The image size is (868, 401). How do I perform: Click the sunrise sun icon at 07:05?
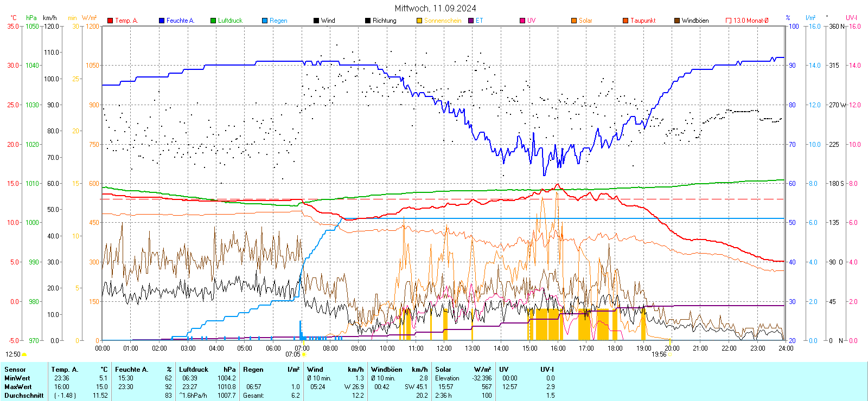(304, 354)
